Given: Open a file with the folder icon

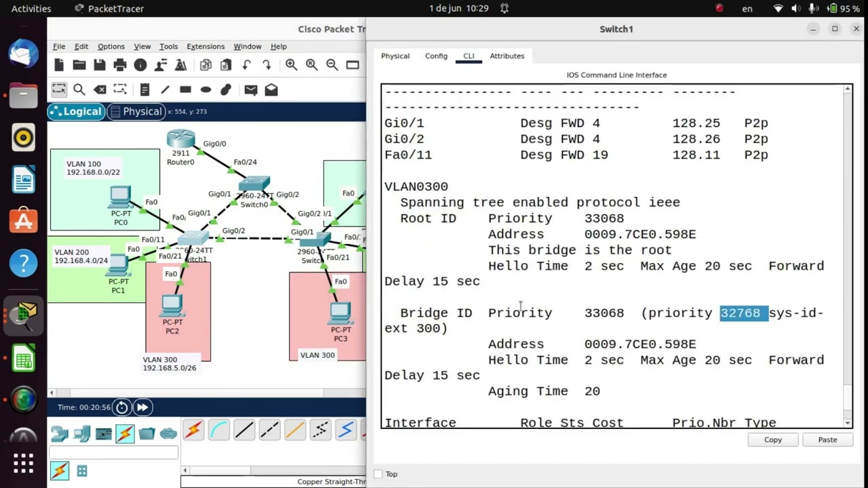Looking at the screenshot, I should [79, 65].
